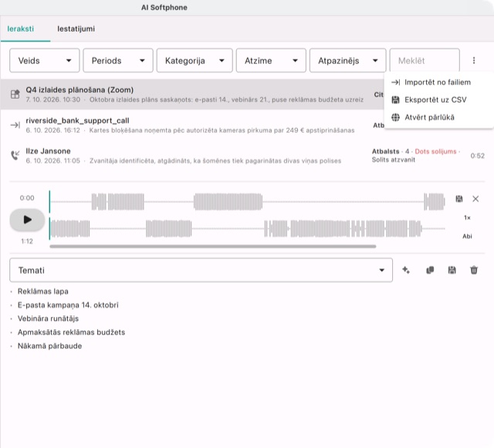Image resolution: width=494 pixels, height=448 pixels.
Task: Open the three-dot more options menu
Action: tap(473, 60)
